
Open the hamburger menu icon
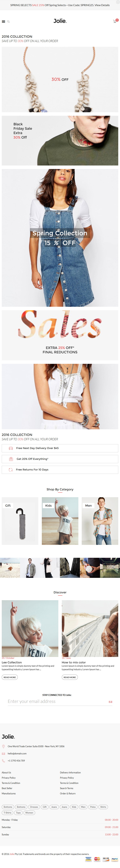tap(3, 22)
